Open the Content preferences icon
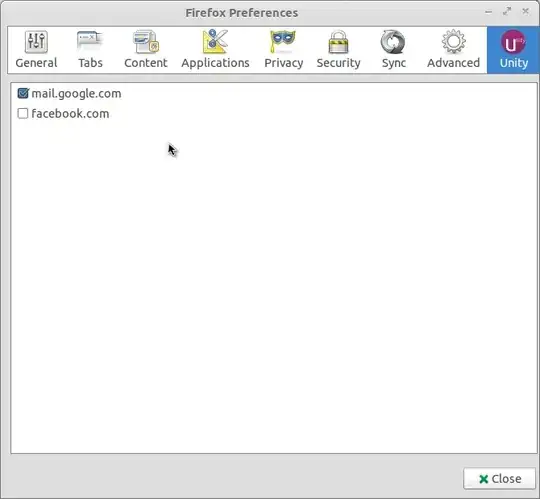This screenshot has height=499, width=540. [x=146, y=42]
